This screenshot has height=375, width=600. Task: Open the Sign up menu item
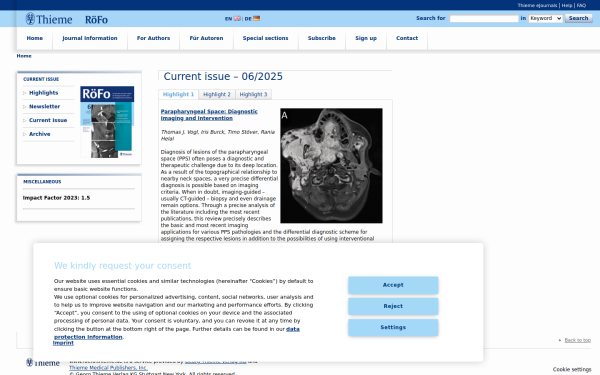point(366,38)
